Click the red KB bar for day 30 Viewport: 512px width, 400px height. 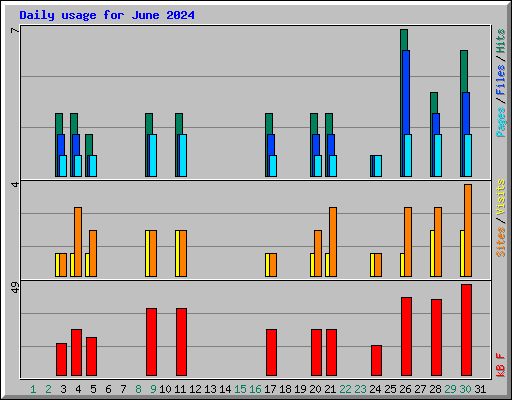[x=466, y=330]
